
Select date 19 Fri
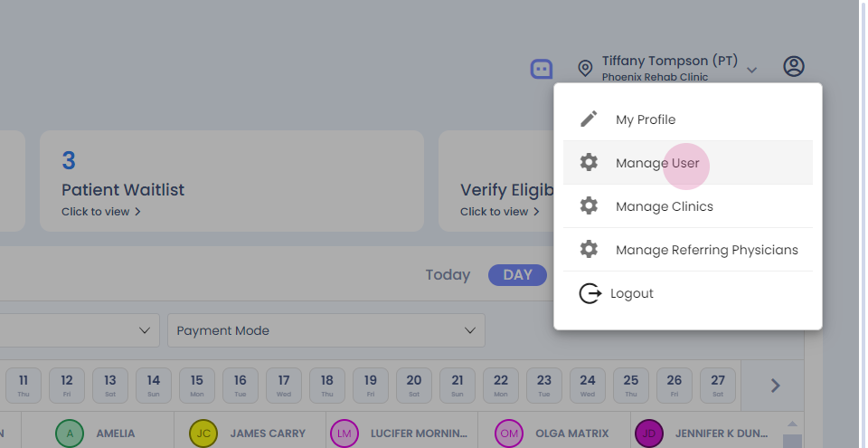[371, 386]
